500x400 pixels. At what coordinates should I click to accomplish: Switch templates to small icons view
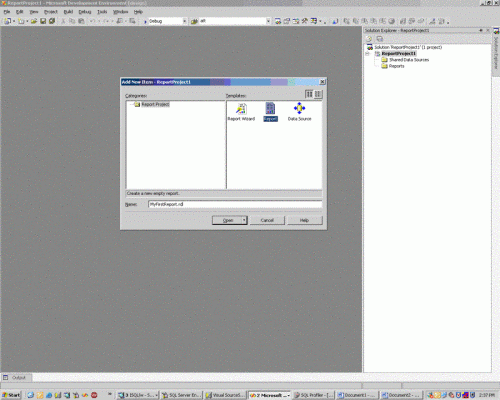(318, 94)
